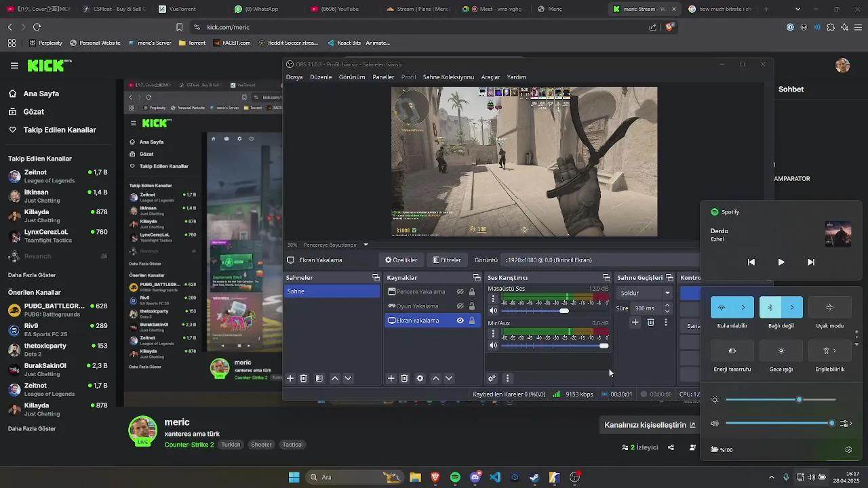This screenshot has height=488, width=868.
Task: Add a new source with the plus icon
Action: click(x=391, y=378)
